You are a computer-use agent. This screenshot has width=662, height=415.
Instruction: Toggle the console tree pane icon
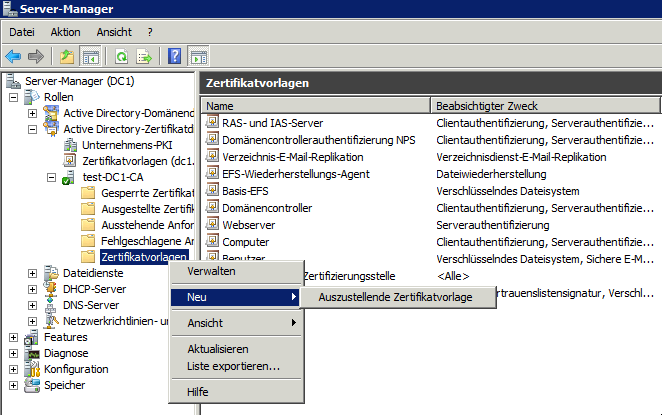90,56
